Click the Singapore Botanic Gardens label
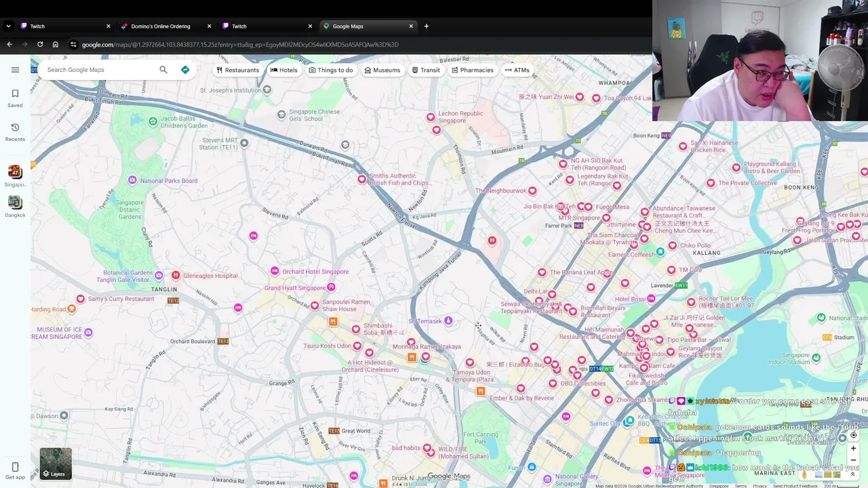Screen dimensions: 868x488 [x=130, y=209]
